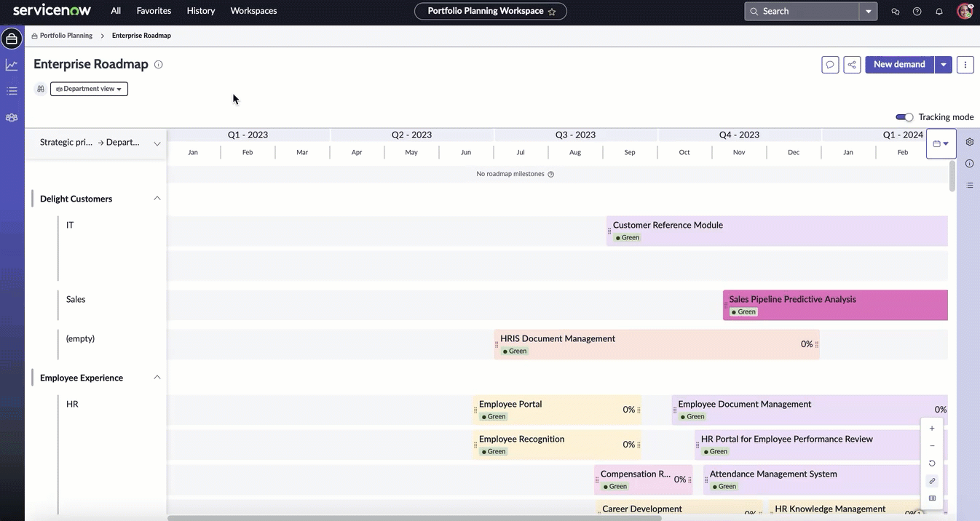This screenshot has width=980, height=521.
Task: Open the Employee Portal roadmap item
Action: 557,410
